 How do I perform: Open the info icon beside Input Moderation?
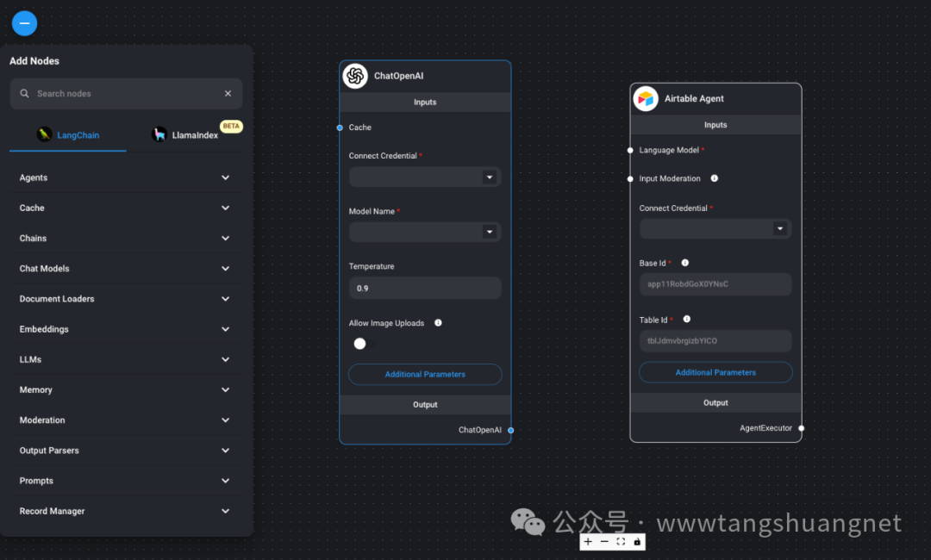(715, 178)
